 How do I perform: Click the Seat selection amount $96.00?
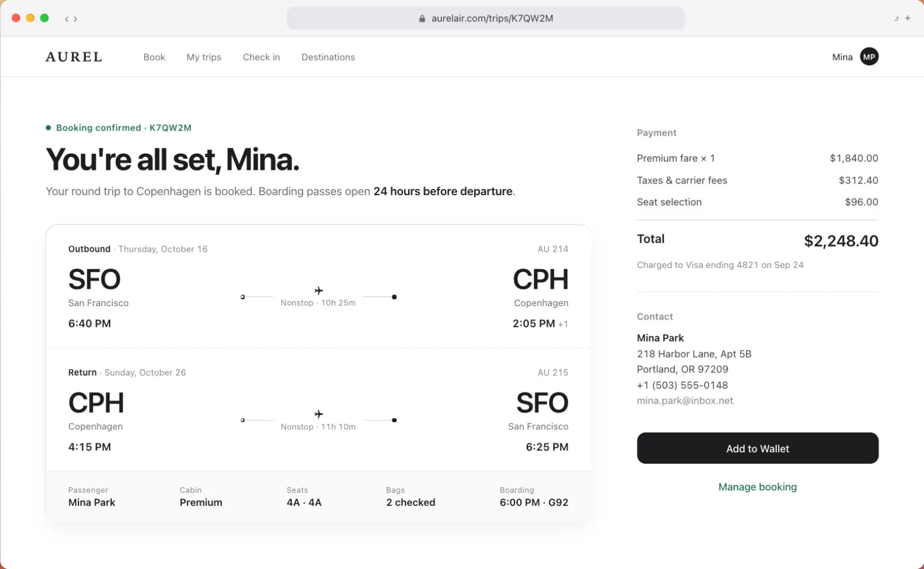[862, 202]
